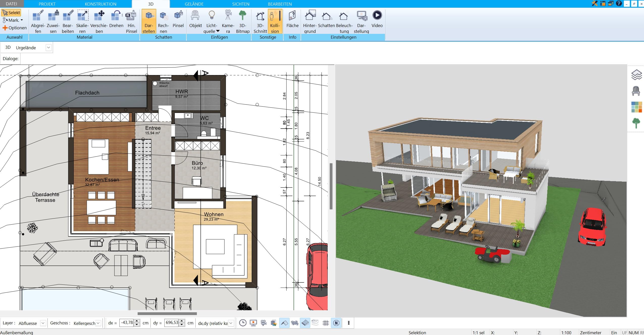This screenshot has width=644, height=335.
Task: Expand the bottom toolbar overflow dots
Action: pos(349,323)
